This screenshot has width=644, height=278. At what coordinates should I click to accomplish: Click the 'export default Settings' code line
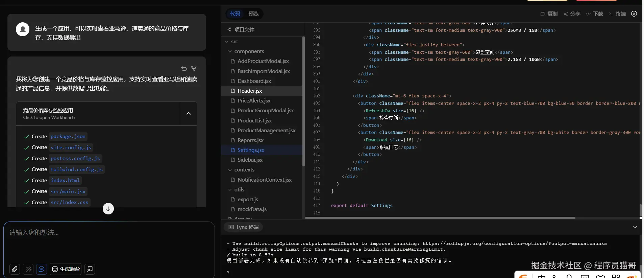pyautogui.click(x=362, y=206)
